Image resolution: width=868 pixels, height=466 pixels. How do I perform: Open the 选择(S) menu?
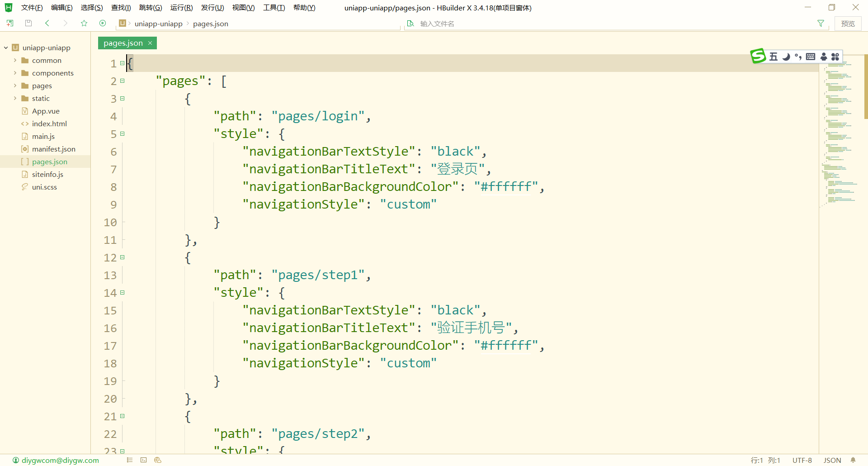click(92, 8)
